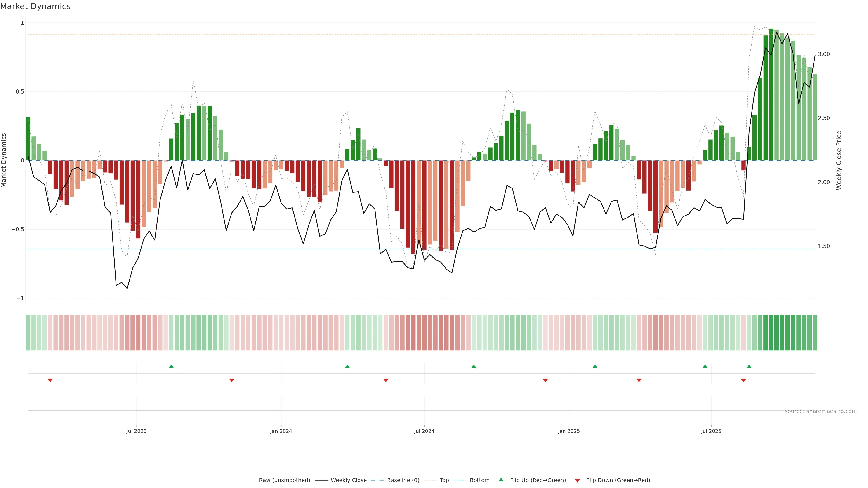The image size is (868, 488).
Task: Click the 3.00 tick on right price axis
Action: [x=823, y=54]
